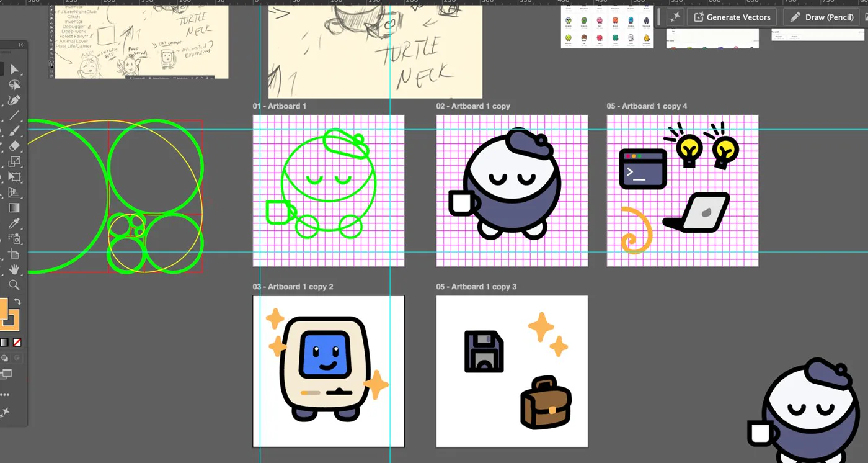Select the Gradient tool
868x463 pixels.
[x=14, y=208]
